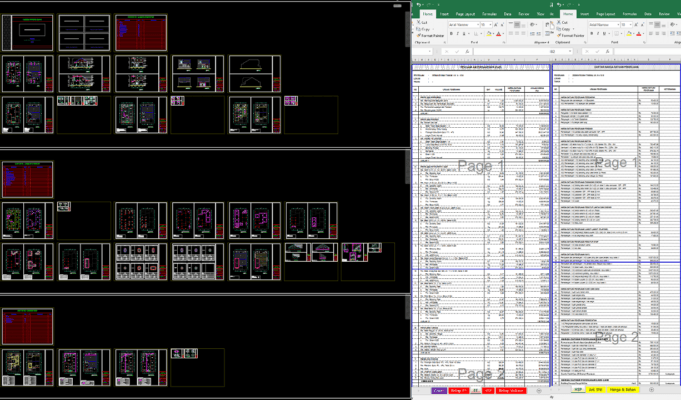Image resolution: width=681 pixels, height=400 pixels.
Task: Click formula Cancel X in the left Excel window
Action: coord(446,51)
